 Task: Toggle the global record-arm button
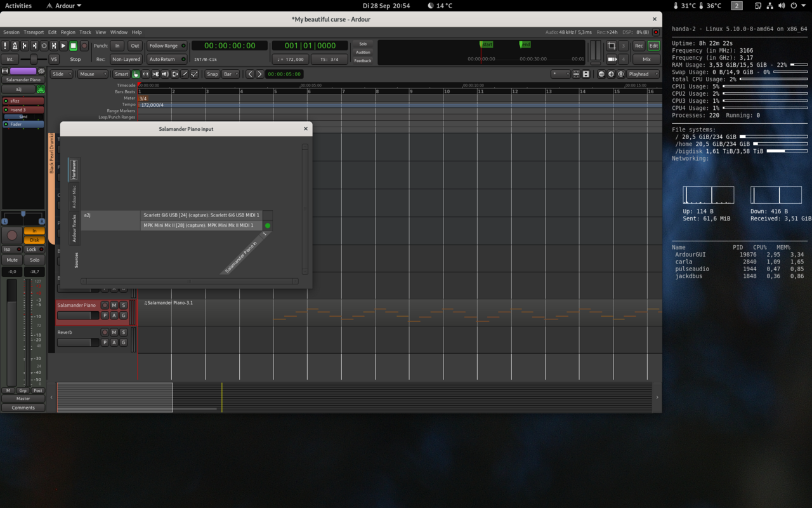(x=84, y=46)
